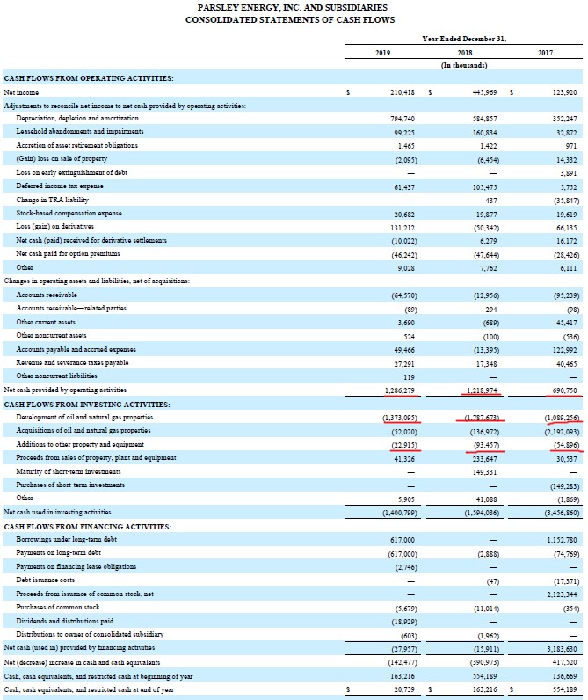The image size is (588, 700).
Task: Click the 'Depreciation, depletion and amortization' row label
Action: click(x=77, y=117)
